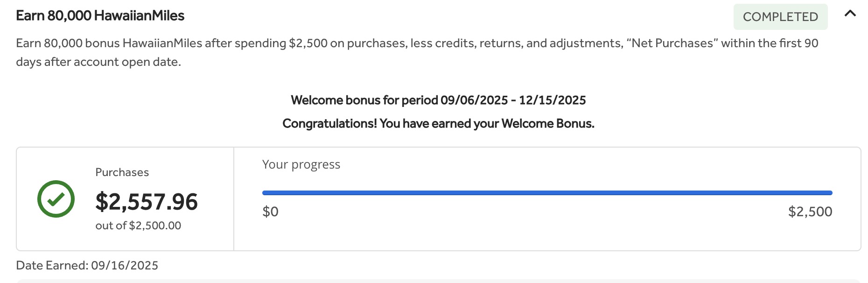The width and height of the screenshot is (868, 283).
Task: Click the Your progress label
Action: point(301,164)
